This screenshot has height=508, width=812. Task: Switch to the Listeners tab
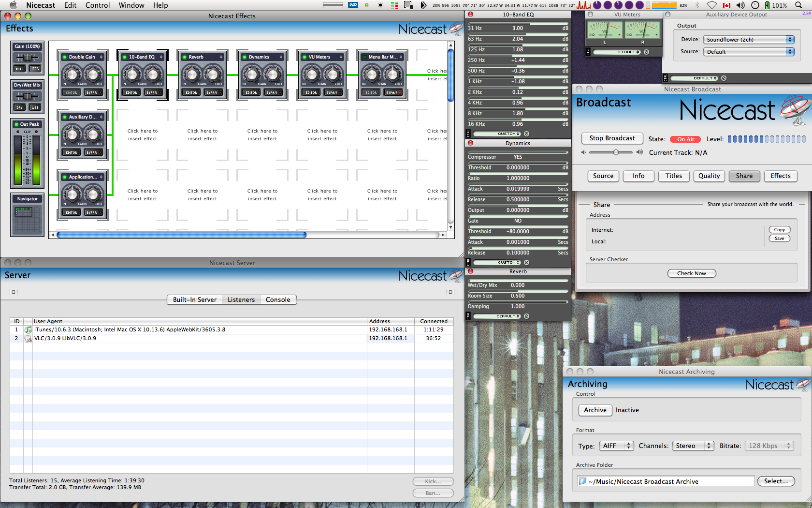click(x=241, y=300)
